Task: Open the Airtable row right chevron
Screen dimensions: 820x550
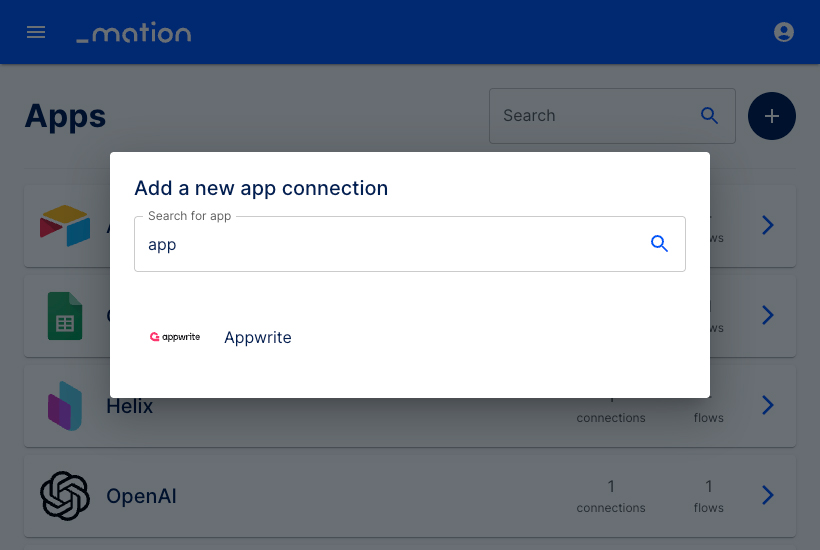Action: (767, 225)
